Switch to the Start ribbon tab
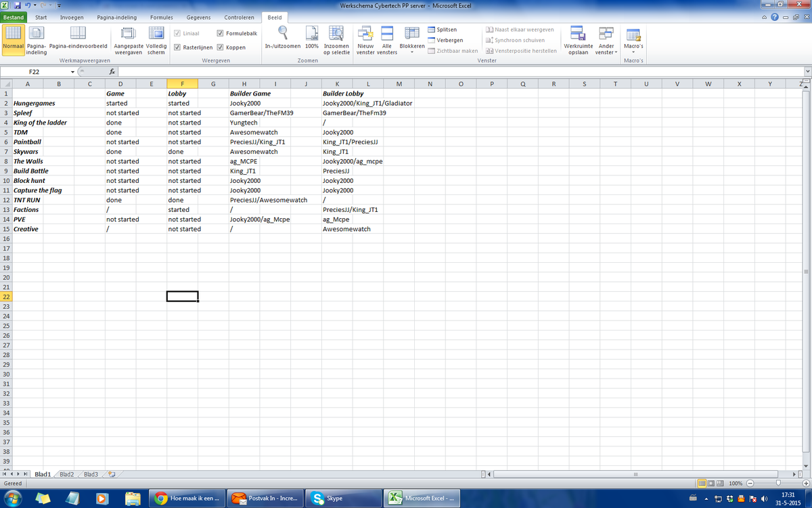This screenshot has width=812, height=508. (x=41, y=17)
